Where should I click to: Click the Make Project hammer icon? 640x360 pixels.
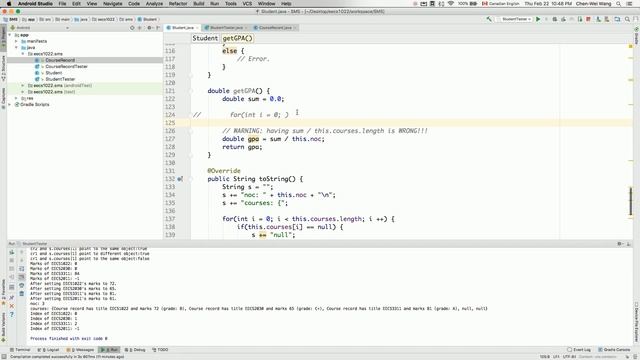[489, 19]
